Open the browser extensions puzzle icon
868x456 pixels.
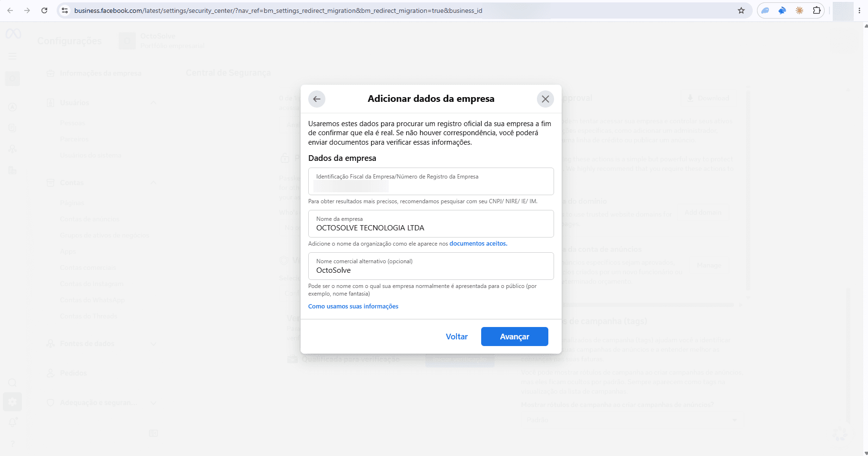point(817,10)
